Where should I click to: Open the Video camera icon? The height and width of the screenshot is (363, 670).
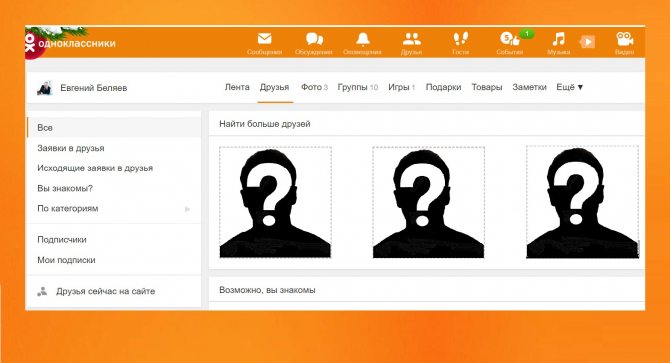coord(625,39)
